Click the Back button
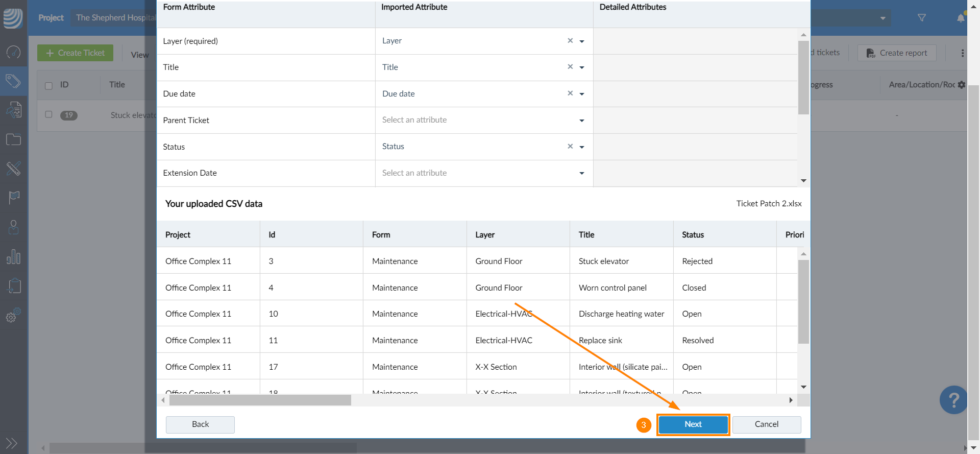This screenshot has width=980, height=454. coord(200,424)
